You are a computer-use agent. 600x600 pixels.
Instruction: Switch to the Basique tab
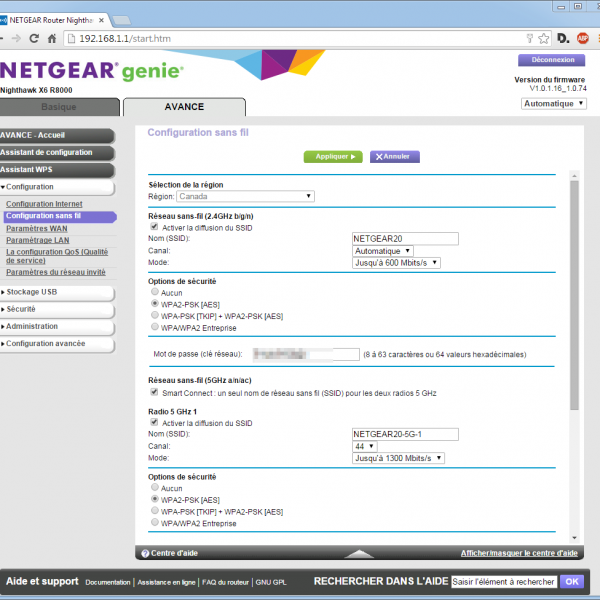click(x=59, y=107)
